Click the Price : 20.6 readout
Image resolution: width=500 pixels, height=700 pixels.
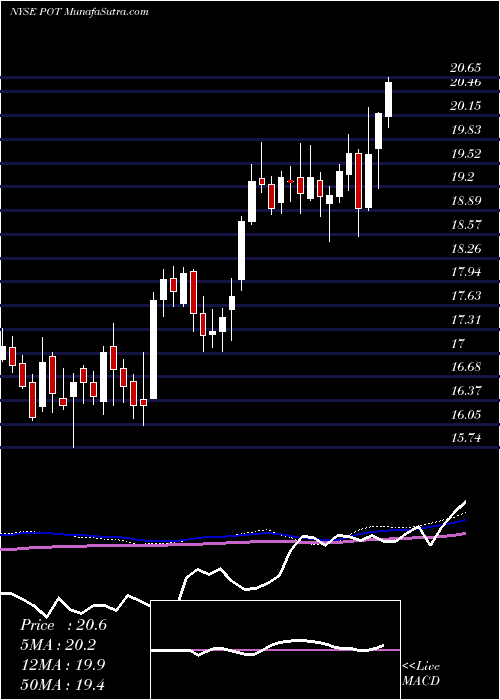[x=64, y=625]
